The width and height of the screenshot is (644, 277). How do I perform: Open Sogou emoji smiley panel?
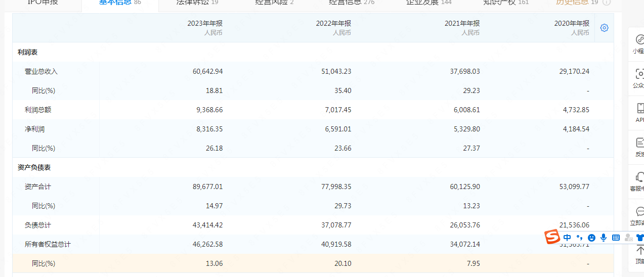tap(591, 237)
